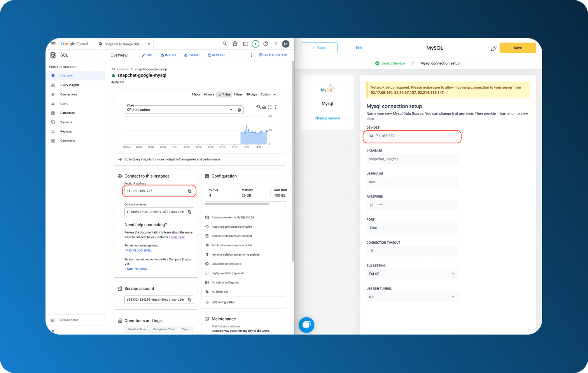Open the Learn more documentation link
Viewport: 588px width, 373px height.
click(177, 237)
